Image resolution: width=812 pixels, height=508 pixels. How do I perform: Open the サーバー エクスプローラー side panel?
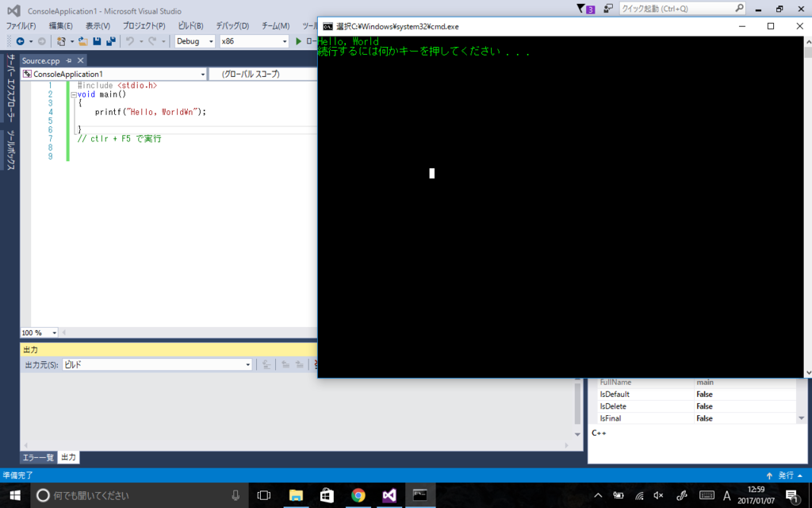pos(10,88)
